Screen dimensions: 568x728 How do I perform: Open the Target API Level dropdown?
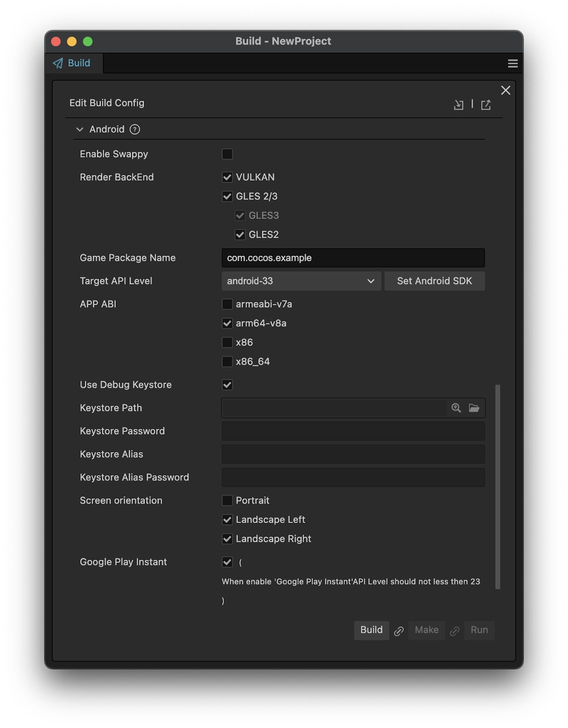[301, 281]
